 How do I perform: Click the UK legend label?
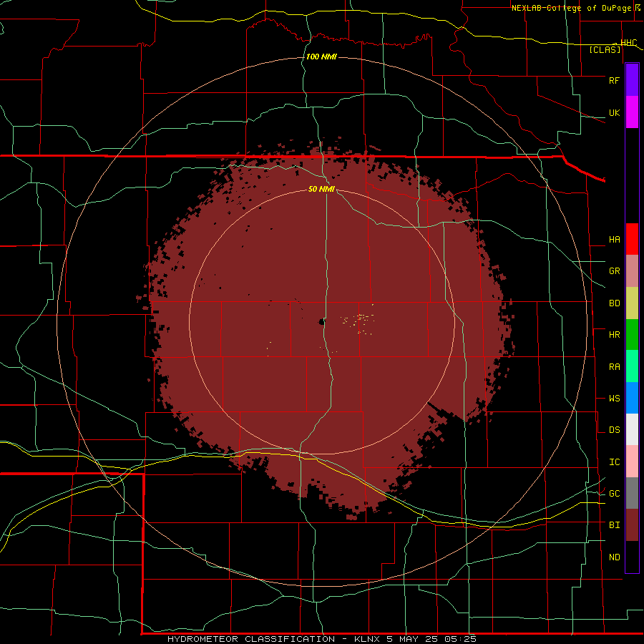coord(614,112)
